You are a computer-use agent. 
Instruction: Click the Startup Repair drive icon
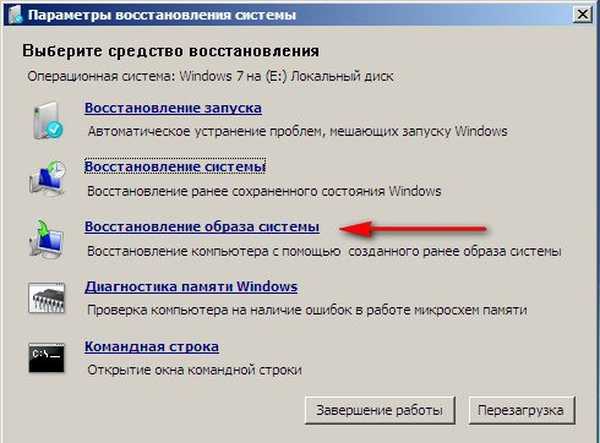47,121
